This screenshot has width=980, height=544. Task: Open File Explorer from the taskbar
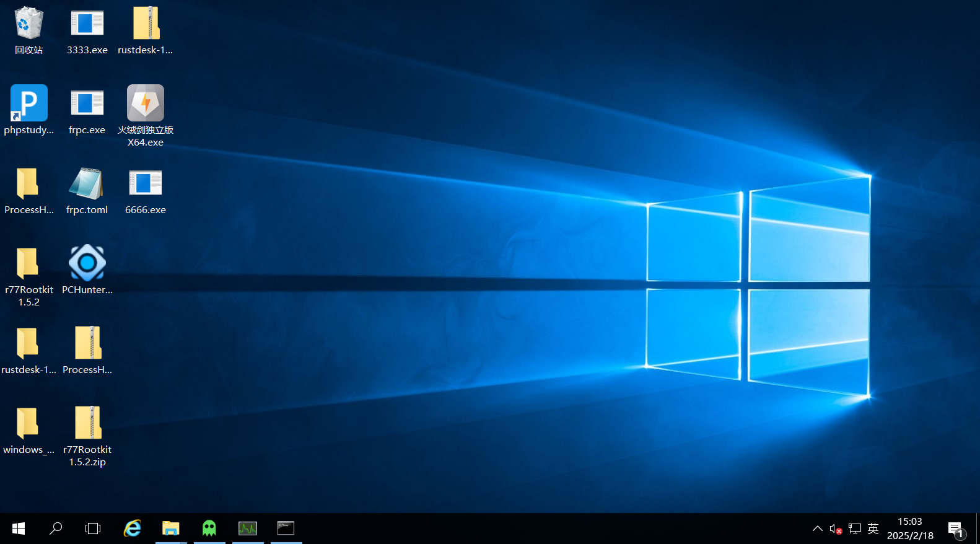[x=170, y=529]
